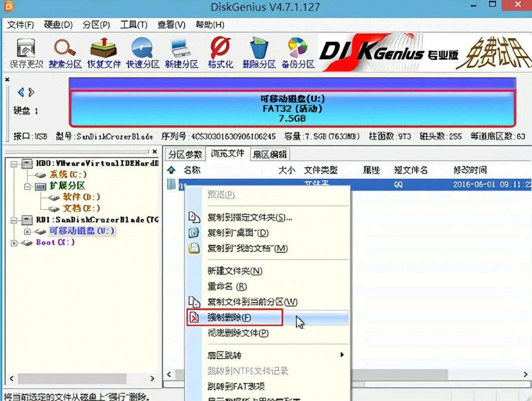Click the removable disk (U:) partition bar
532x401 pixels.
click(292, 108)
